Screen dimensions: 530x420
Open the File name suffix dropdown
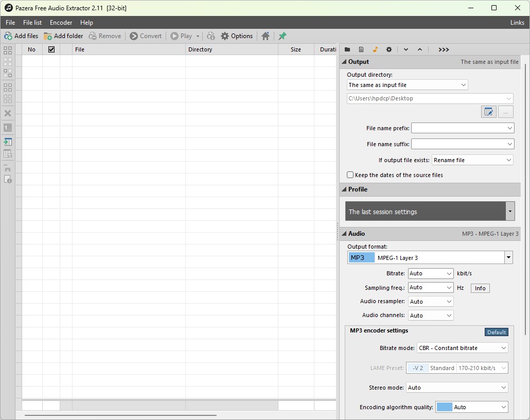coord(463,144)
